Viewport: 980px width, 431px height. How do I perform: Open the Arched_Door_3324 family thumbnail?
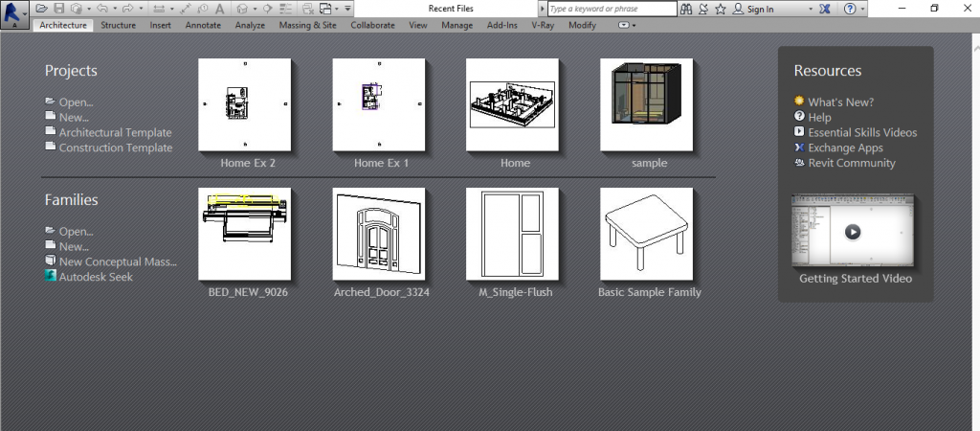(x=379, y=234)
